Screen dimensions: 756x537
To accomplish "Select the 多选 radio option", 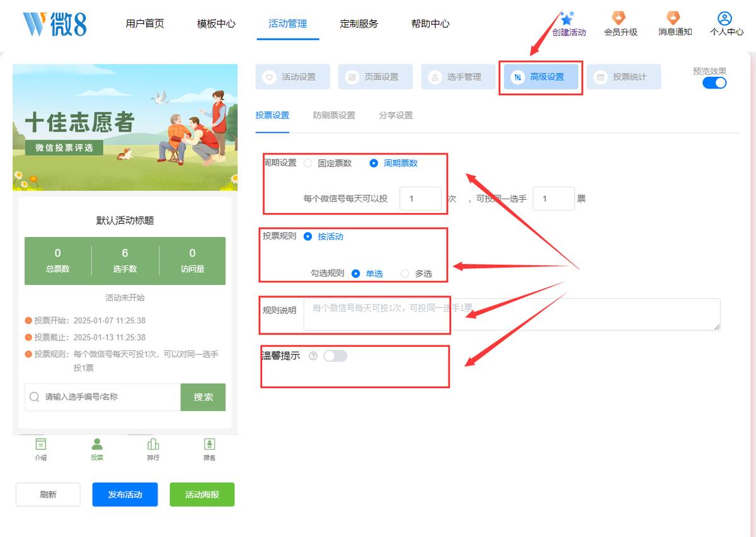I will point(405,274).
